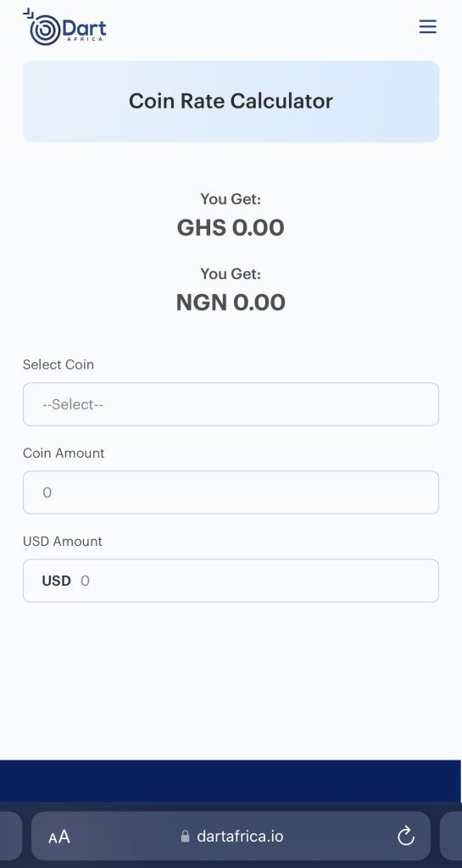Tap the Coin Amount field label

pos(64,453)
